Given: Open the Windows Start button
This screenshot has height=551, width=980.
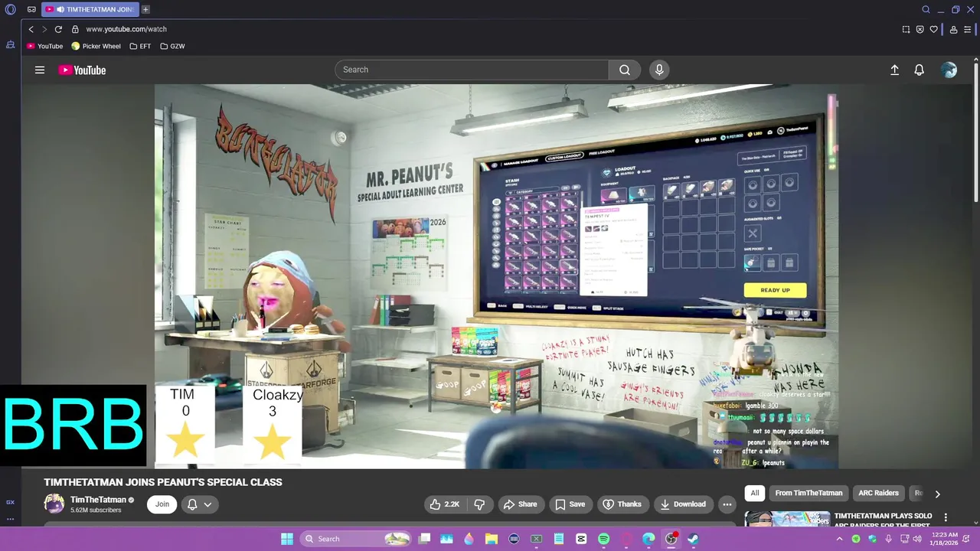Looking at the screenshot, I should tap(287, 539).
